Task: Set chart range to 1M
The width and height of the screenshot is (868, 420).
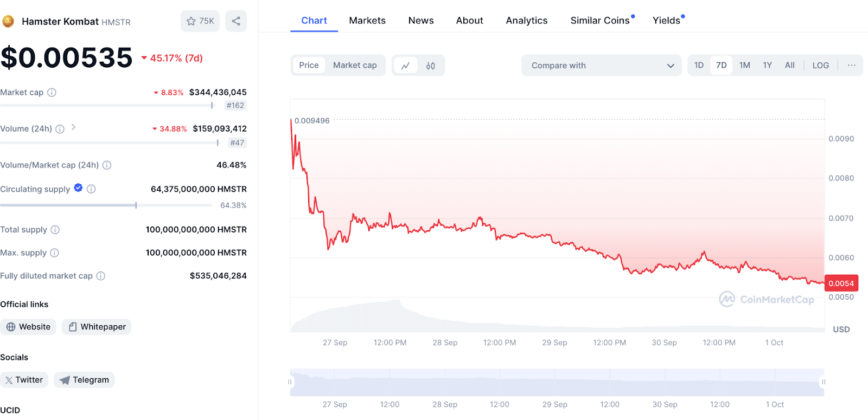Action: pyautogui.click(x=745, y=65)
